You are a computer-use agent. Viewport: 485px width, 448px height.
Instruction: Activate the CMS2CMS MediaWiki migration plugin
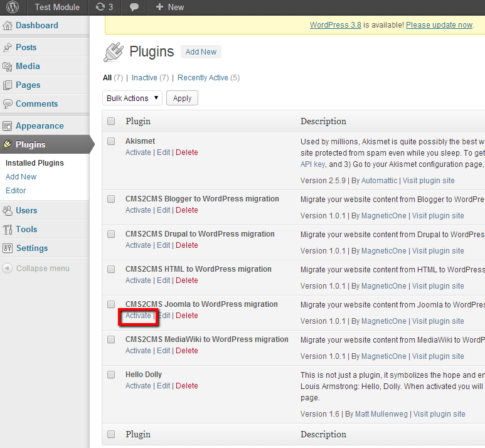(138, 351)
